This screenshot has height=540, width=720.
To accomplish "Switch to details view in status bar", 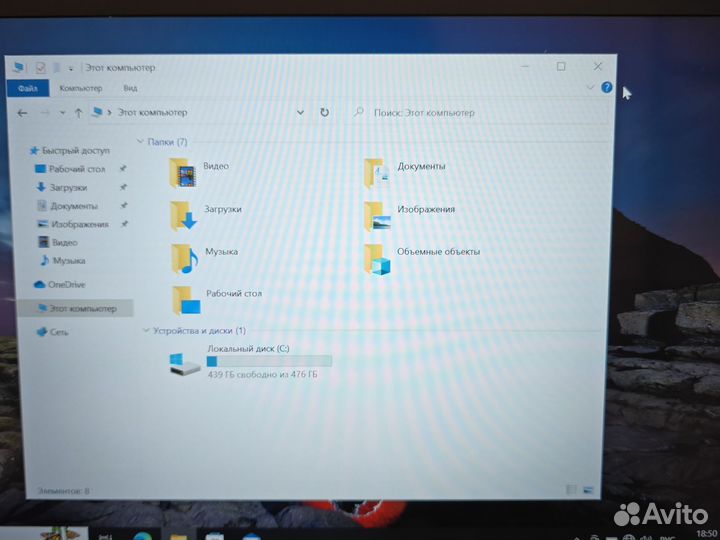I will point(571,489).
